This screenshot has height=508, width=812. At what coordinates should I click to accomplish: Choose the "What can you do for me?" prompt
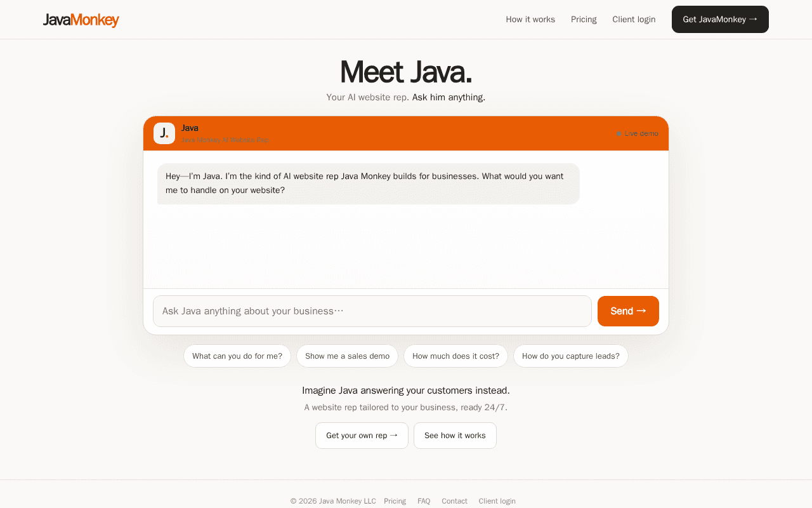pyautogui.click(x=237, y=356)
